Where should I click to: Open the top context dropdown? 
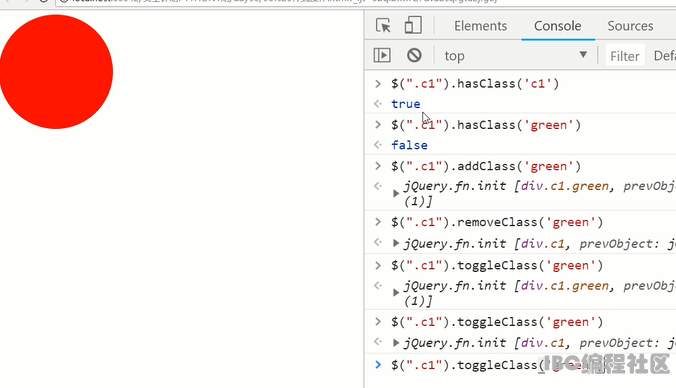click(x=516, y=56)
